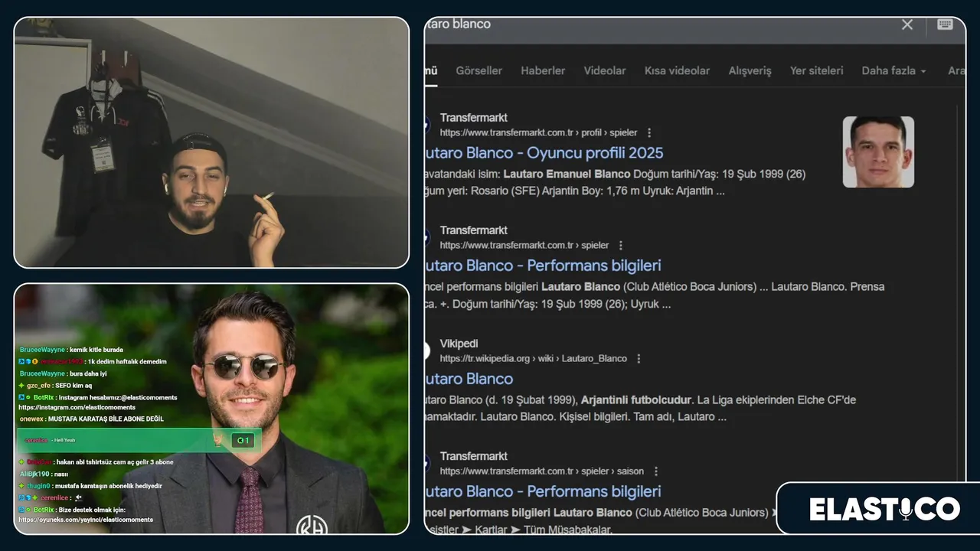980x551 pixels.
Task: Click username 'onewex' in the chat
Action: coord(31,419)
